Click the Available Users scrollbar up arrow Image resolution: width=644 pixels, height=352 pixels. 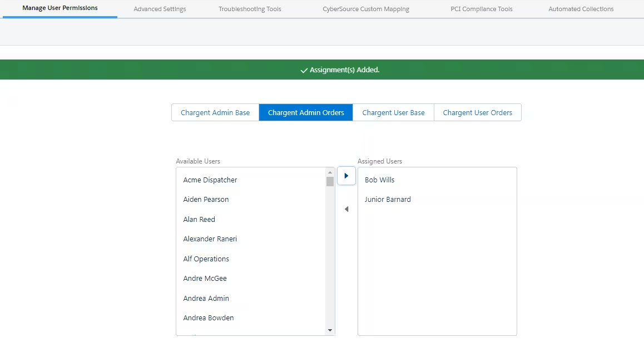330,172
